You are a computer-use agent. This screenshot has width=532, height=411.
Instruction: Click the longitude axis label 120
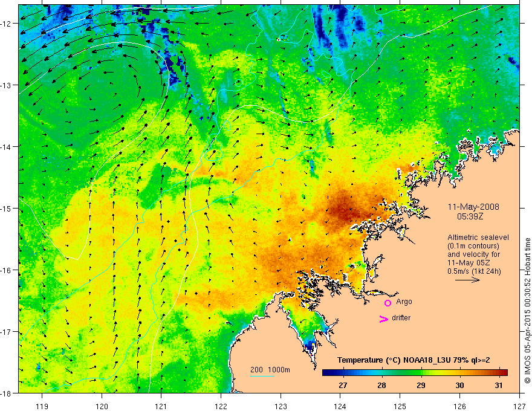point(102,406)
